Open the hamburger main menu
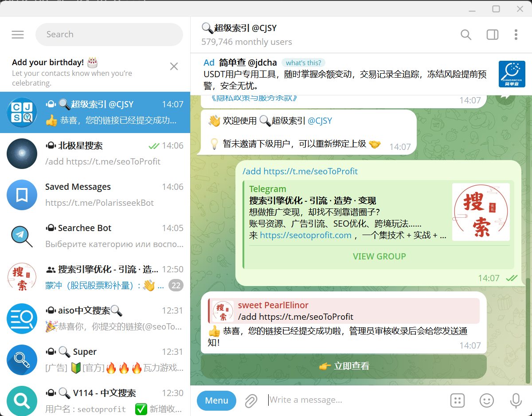 [18, 35]
